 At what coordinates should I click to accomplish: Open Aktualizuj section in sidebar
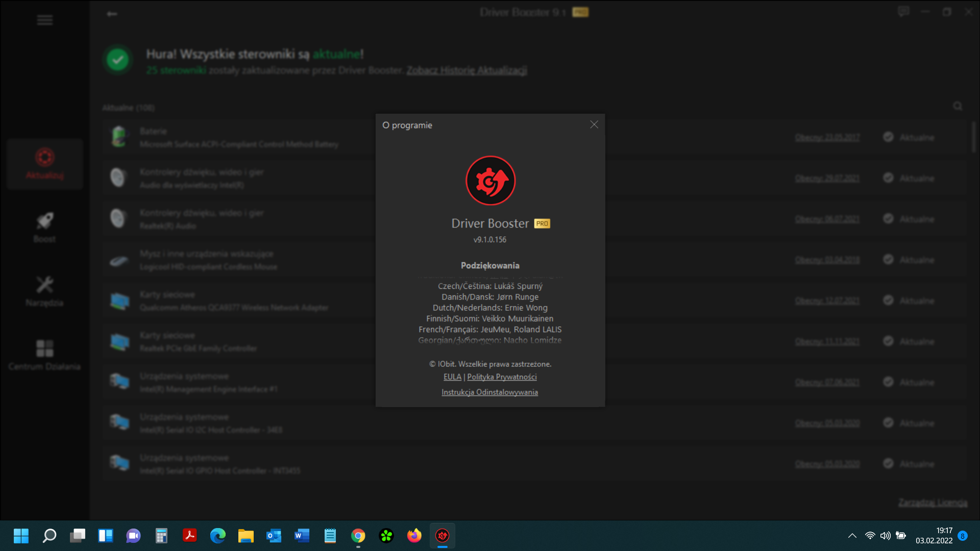coord(45,164)
